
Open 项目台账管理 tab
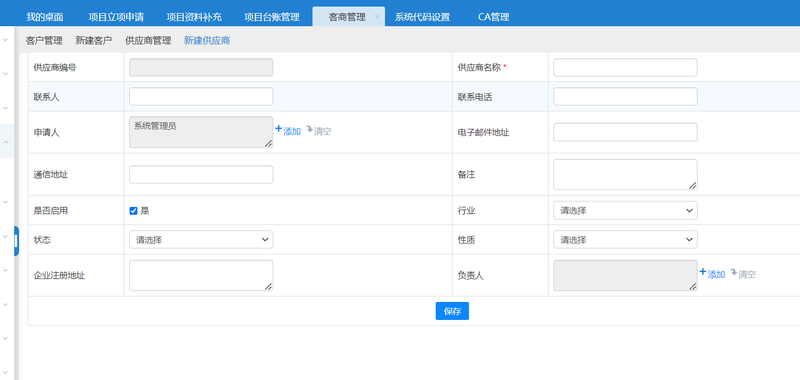pyautogui.click(x=271, y=17)
